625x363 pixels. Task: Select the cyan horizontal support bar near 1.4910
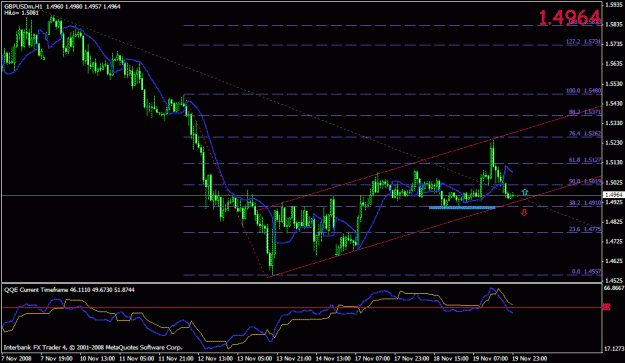pos(462,208)
